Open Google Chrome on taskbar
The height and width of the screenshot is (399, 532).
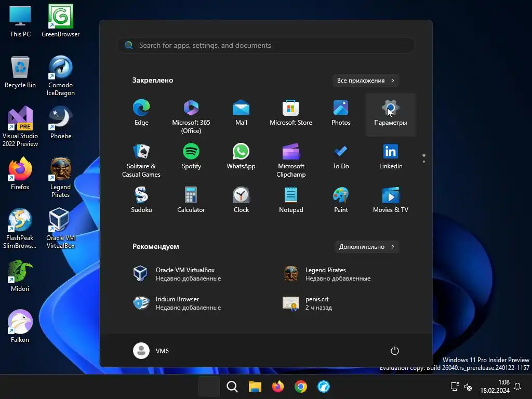point(301,387)
